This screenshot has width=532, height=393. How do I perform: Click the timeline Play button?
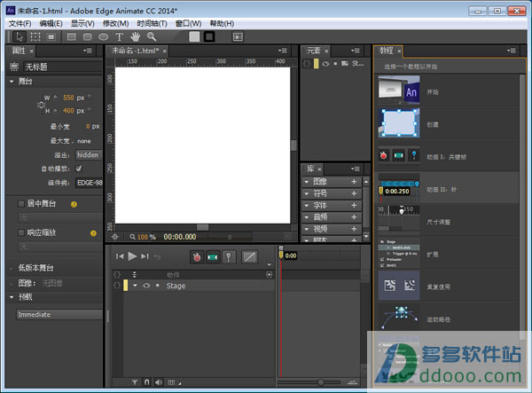(x=132, y=256)
